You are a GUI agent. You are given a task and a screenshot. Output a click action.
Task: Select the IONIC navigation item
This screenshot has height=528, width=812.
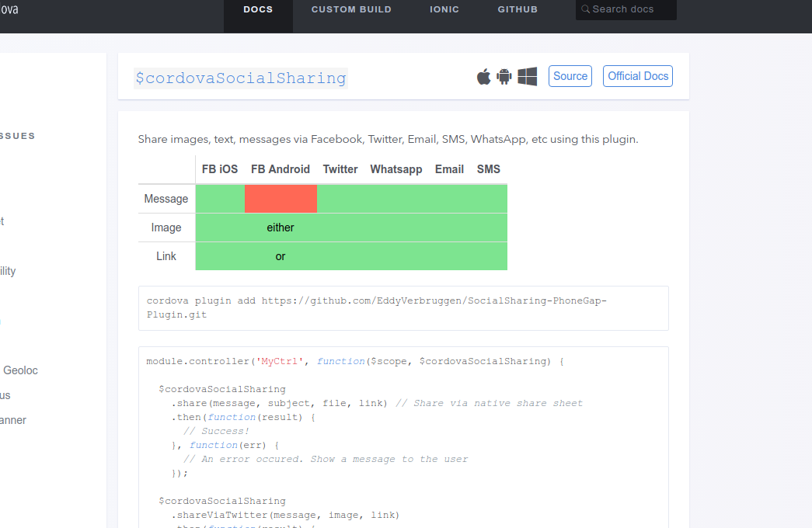tap(444, 9)
